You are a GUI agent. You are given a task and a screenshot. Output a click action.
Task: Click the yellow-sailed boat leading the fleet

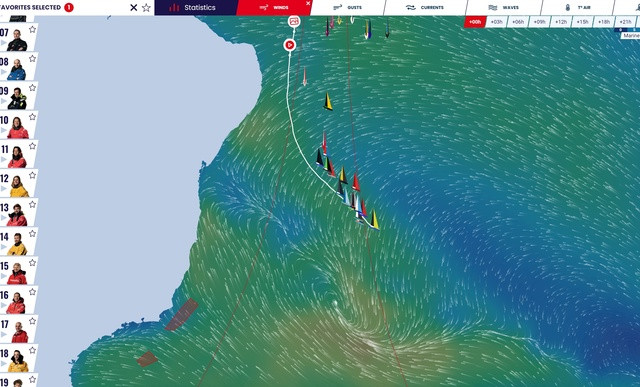click(x=374, y=220)
